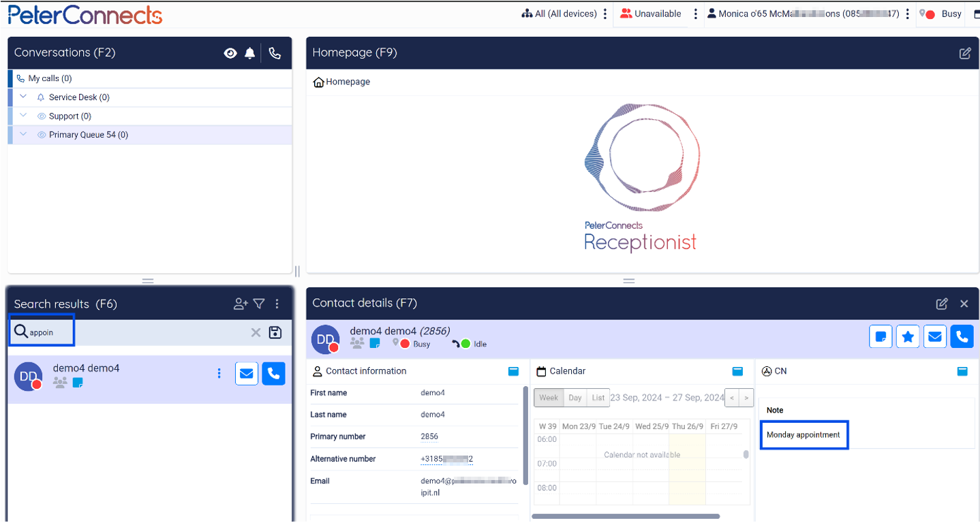Mark demo4 as favorite with star button

point(908,336)
